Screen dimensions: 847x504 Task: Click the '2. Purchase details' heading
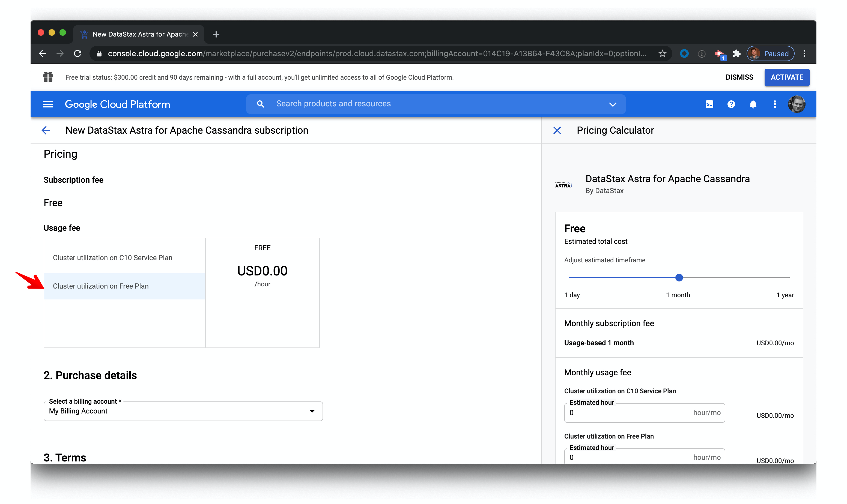click(x=90, y=375)
